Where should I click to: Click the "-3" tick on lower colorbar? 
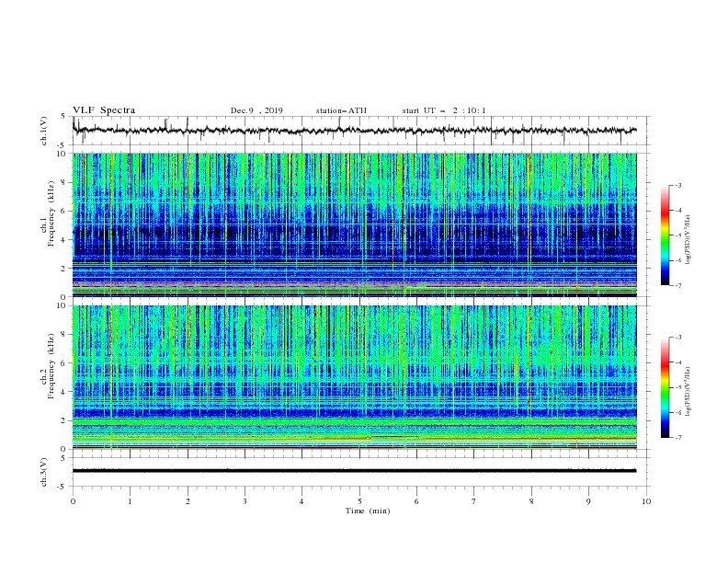pos(677,338)
